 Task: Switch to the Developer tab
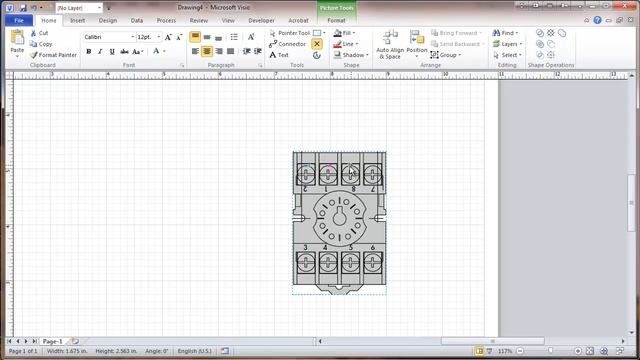(261, 20)
